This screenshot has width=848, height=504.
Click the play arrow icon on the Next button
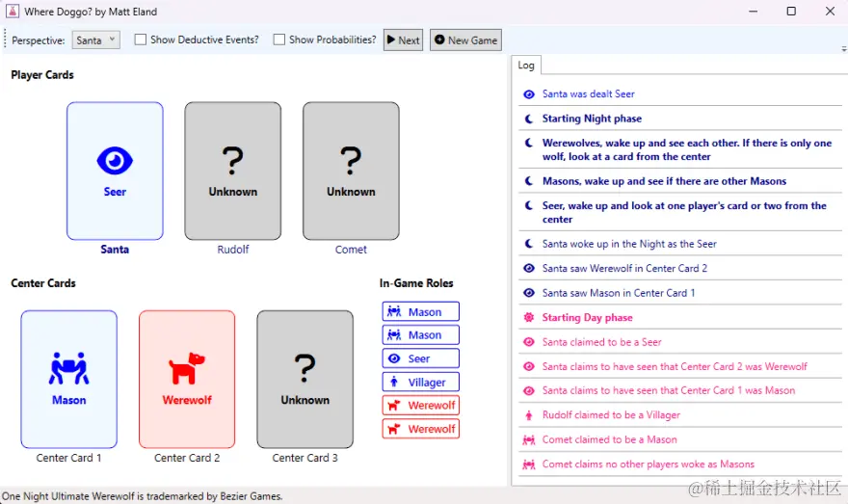coord(391,40)
